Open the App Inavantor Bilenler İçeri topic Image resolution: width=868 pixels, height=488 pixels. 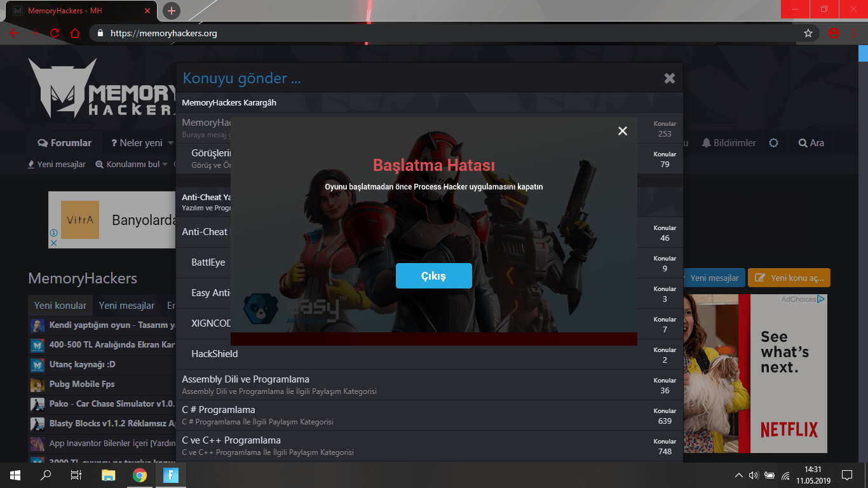[x=112, y=444]
